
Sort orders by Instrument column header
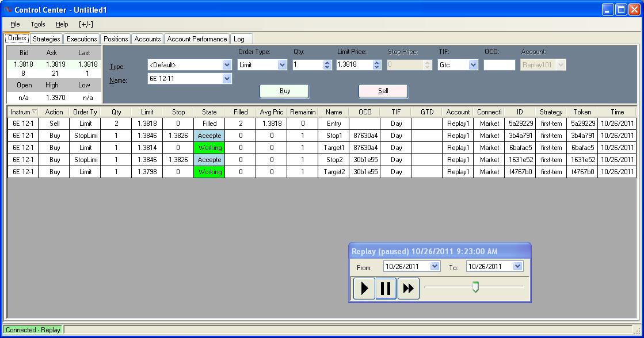23,112
